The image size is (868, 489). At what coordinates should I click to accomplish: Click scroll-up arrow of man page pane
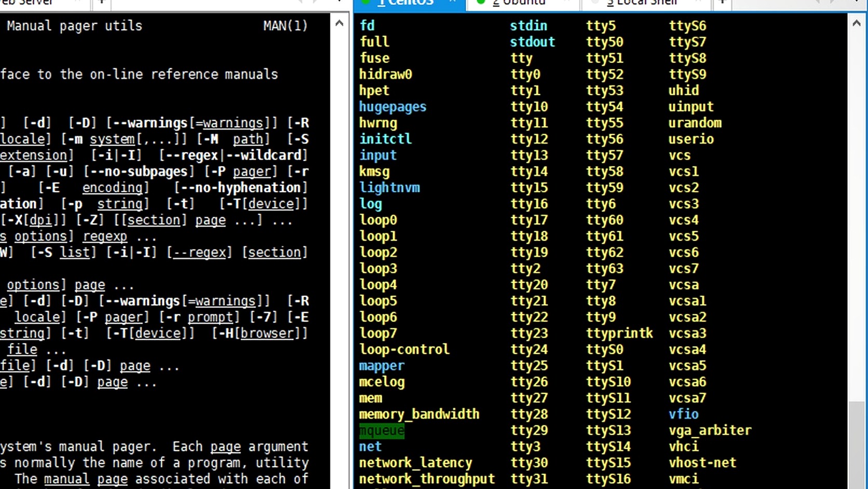tap(339, 23)
